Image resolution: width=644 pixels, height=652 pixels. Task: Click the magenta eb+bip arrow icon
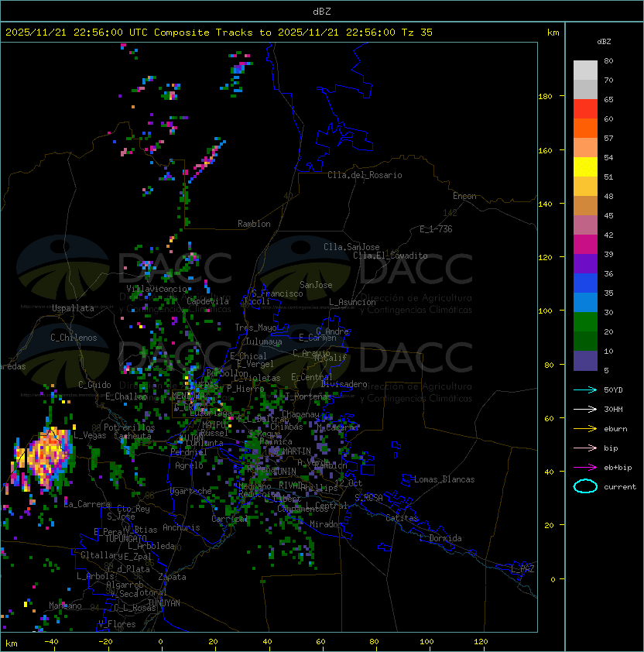pos(585,468)
